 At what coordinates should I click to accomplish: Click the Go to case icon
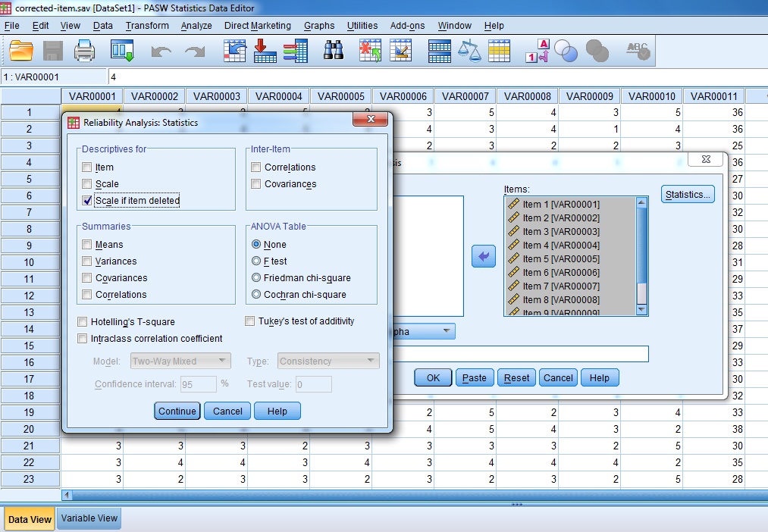pyautogui.click(x=234, y=51)
